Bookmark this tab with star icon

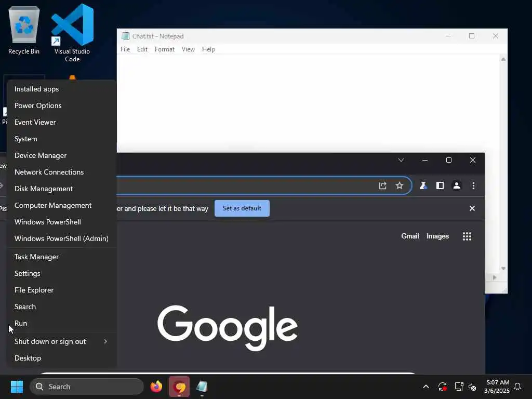[x=400, y=185]
